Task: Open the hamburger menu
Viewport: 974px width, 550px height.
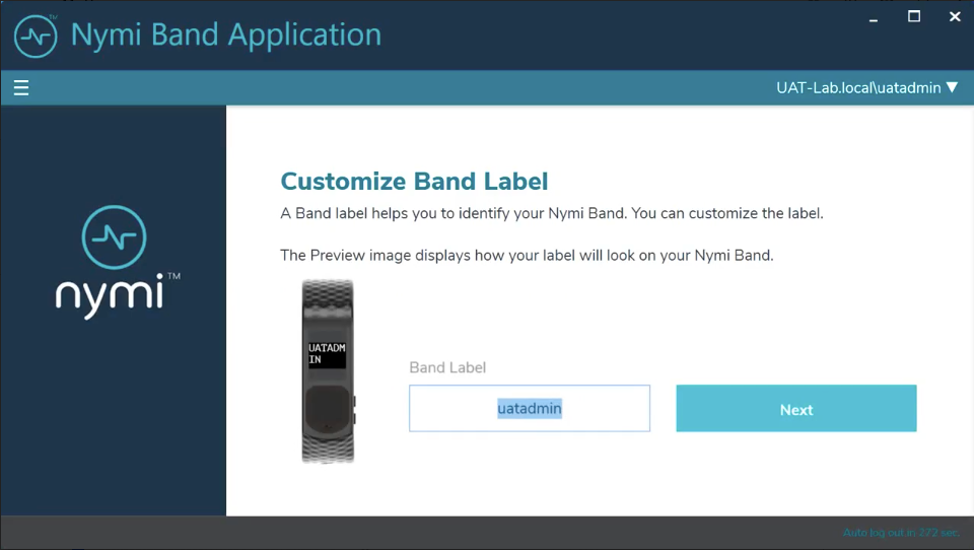Action: [21, 88]
